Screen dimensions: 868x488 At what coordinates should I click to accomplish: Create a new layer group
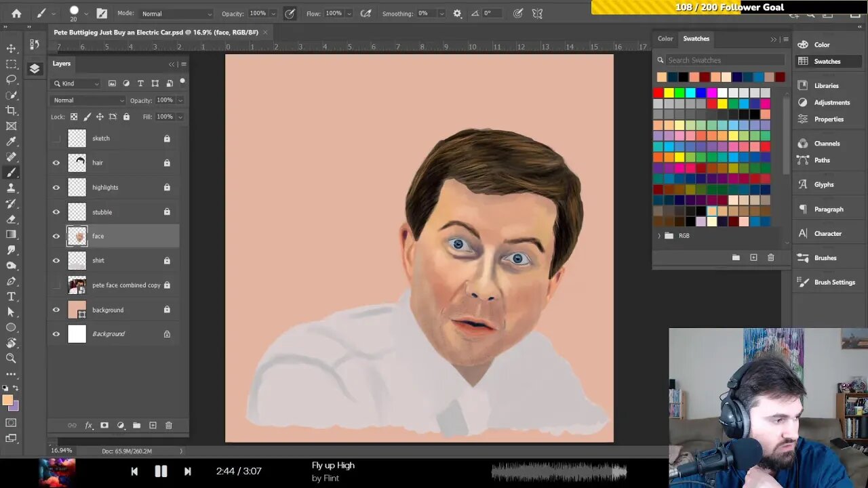136,426
